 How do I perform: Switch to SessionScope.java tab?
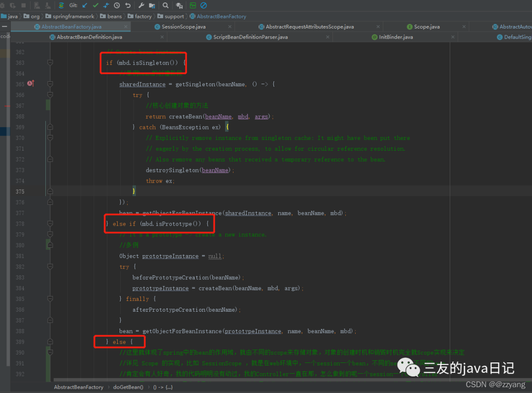(x=184, y=27)
